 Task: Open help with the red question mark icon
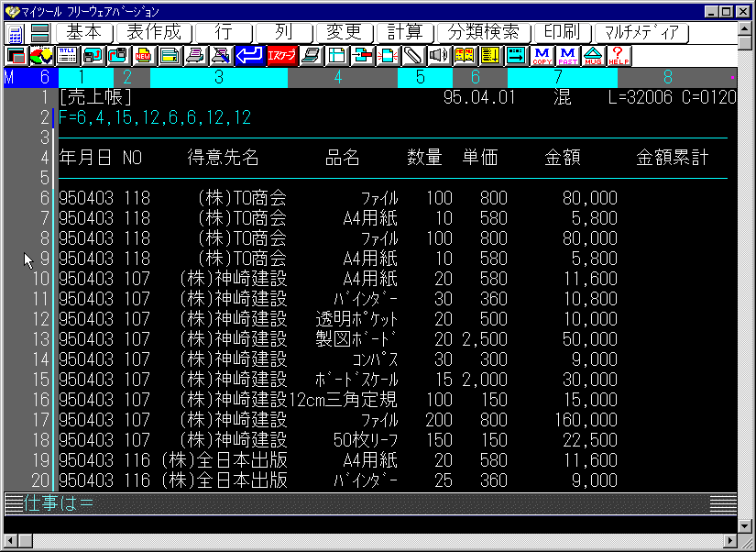click(619, 56)
